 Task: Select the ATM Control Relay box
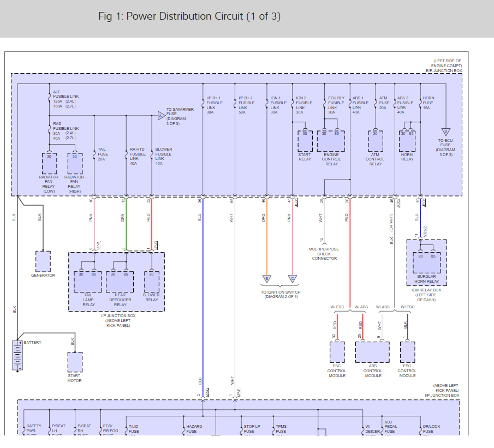pyautogui.click(x=375, y=141)
